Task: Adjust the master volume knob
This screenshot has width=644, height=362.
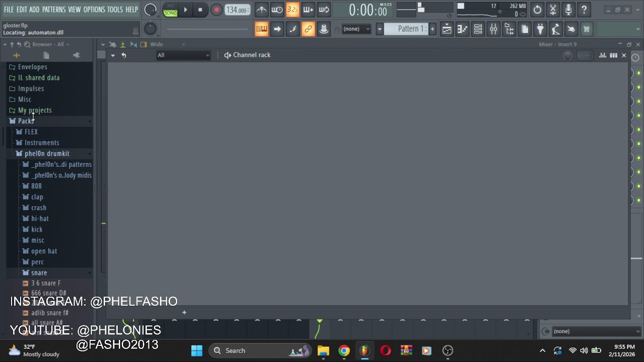Action: pyautogui.click(x=150, y=10)
